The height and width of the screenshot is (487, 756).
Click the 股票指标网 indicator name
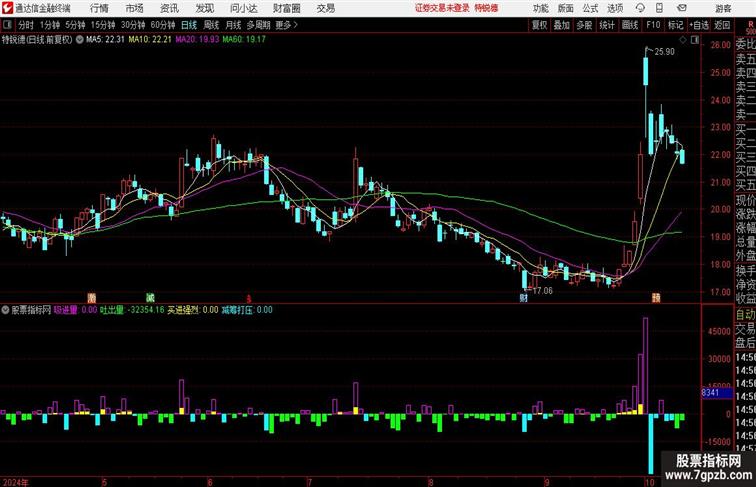(x=31, y=310)
